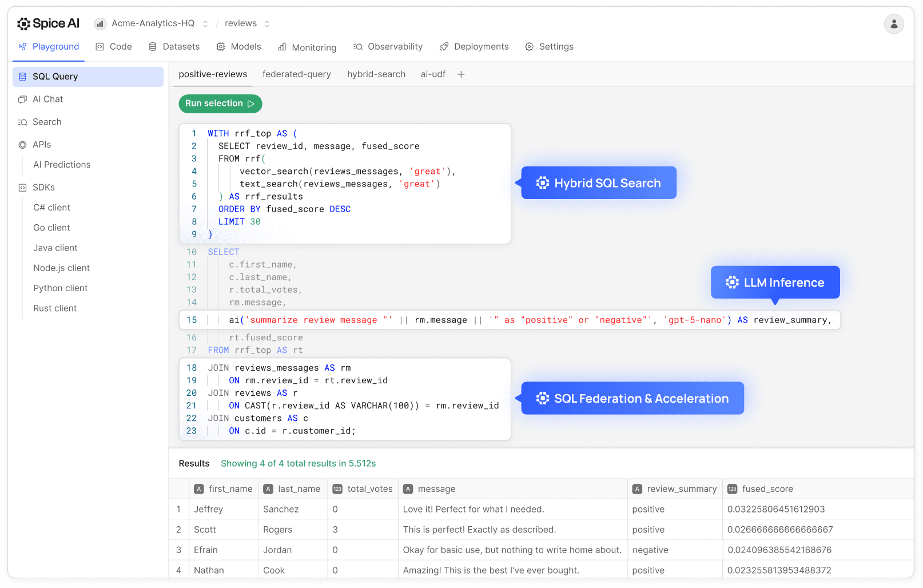Open the hybrid-search tab
The width and height of the screenshot is (923, 588).
point(376,74)
